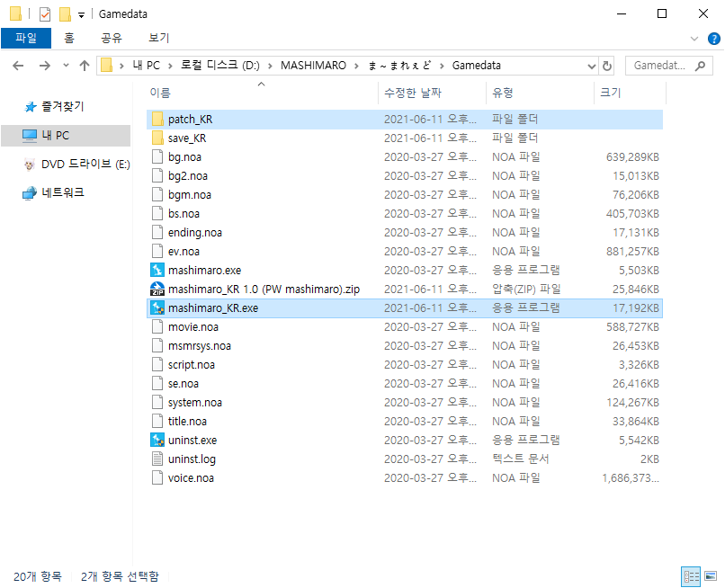Select DVD 드라이브 (E:) in navigation pane

coord(85,165)
